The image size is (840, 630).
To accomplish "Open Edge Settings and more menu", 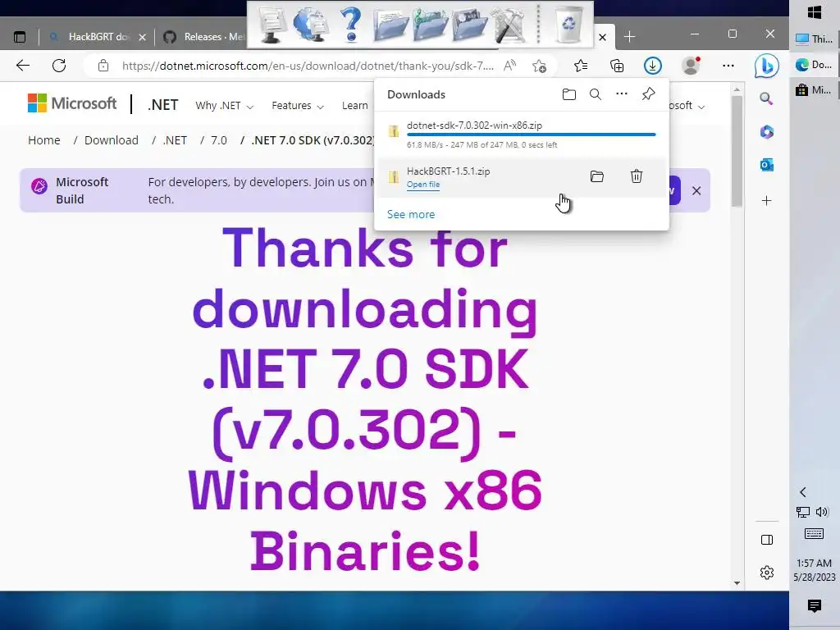I will point(728,66).
